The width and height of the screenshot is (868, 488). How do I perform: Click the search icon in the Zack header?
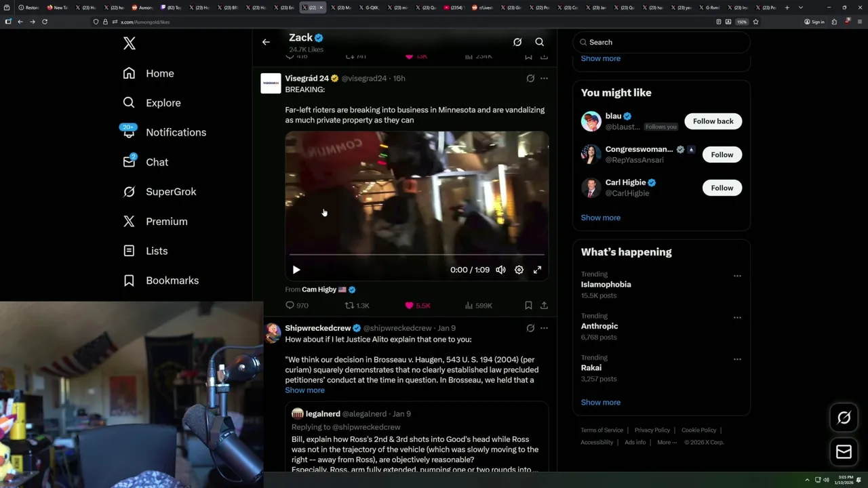(540, 42)
